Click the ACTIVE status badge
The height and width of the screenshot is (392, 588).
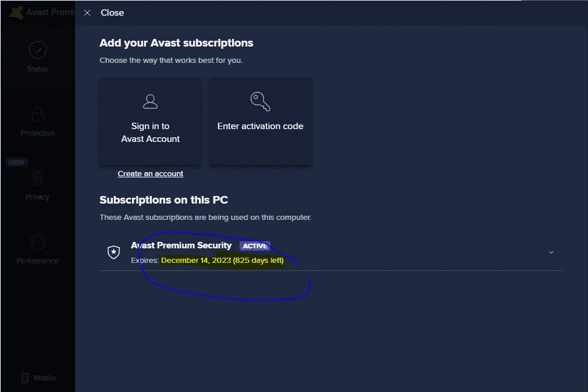tap(255, 246)
